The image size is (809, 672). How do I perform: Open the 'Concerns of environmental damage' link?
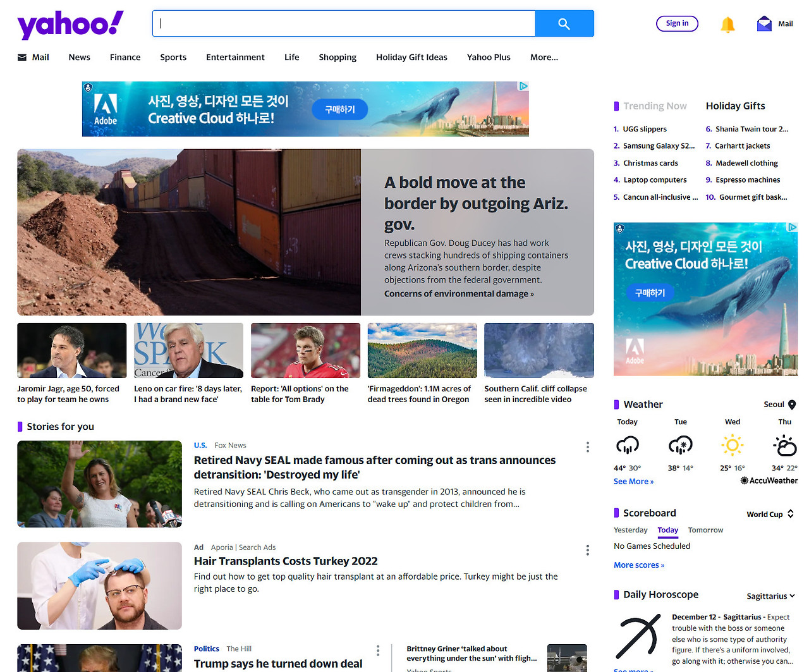point(459,294)
